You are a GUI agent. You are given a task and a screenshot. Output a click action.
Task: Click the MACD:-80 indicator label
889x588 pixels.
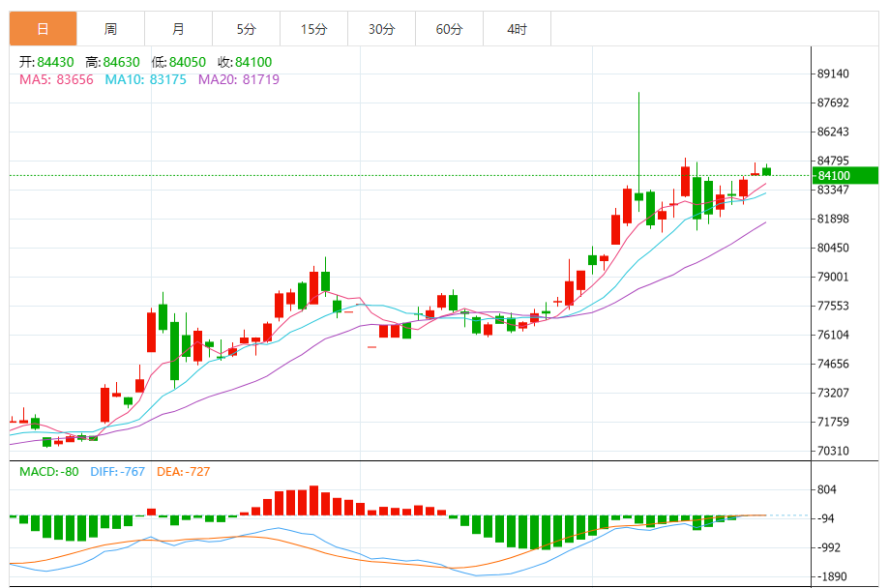click(48, 472)
